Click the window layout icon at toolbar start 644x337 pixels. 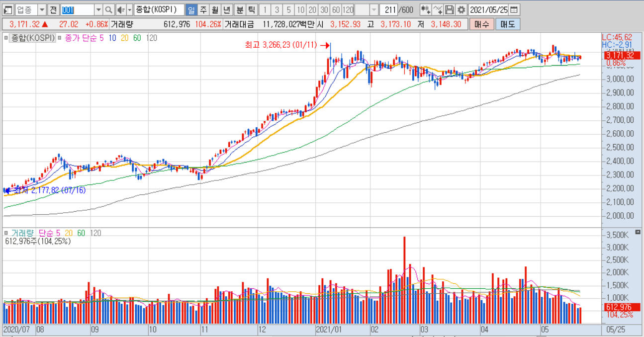tap(7, 9)
